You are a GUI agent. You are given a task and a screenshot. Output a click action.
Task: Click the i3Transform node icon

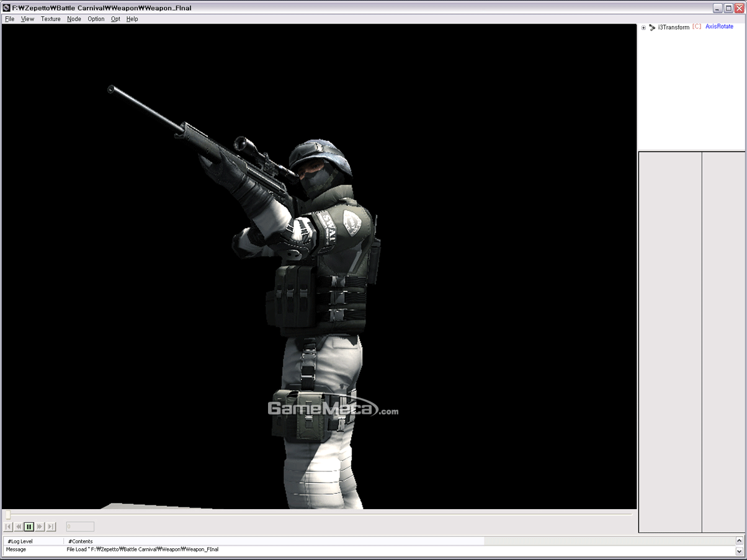652,27
